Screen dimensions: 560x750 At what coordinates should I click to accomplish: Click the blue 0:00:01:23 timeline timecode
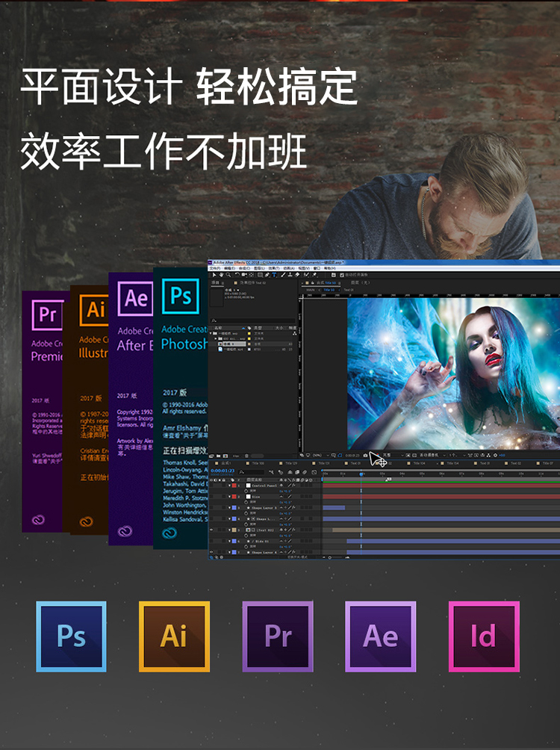(x=223, y=471)
